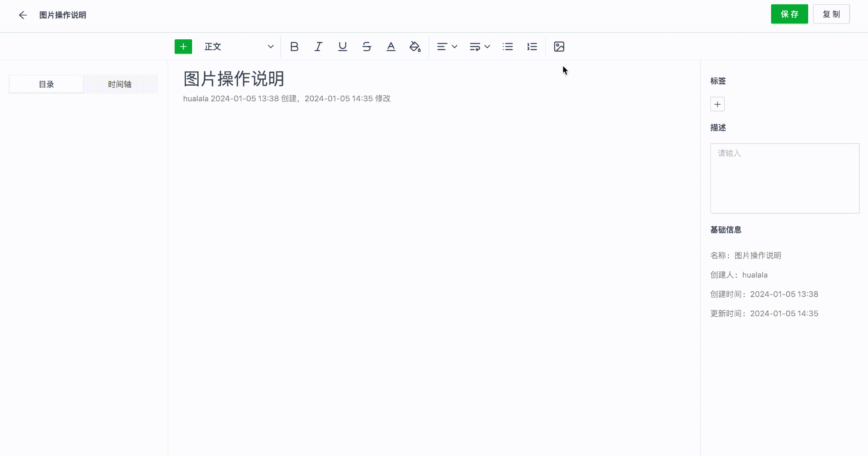Screen dimensions: 868x456
Task: Open the background fill color tool
Action: coord(415,47)
